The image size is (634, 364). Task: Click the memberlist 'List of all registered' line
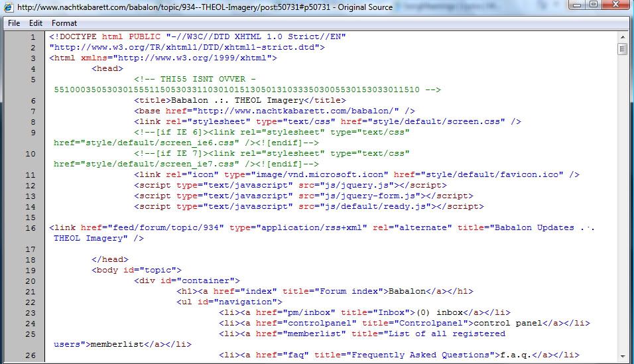click(x=362, y=334)
